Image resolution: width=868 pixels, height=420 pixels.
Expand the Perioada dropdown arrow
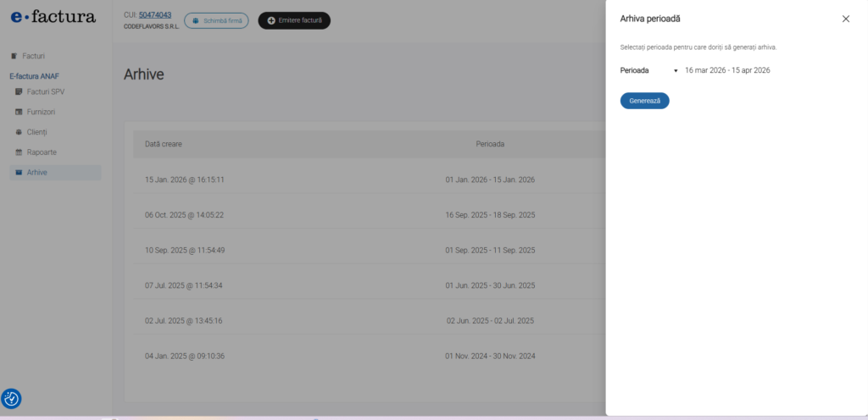(x=676, y=71)
